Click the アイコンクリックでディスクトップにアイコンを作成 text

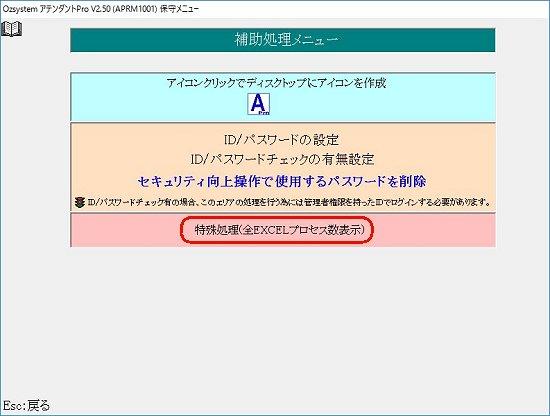coord(277,83)
